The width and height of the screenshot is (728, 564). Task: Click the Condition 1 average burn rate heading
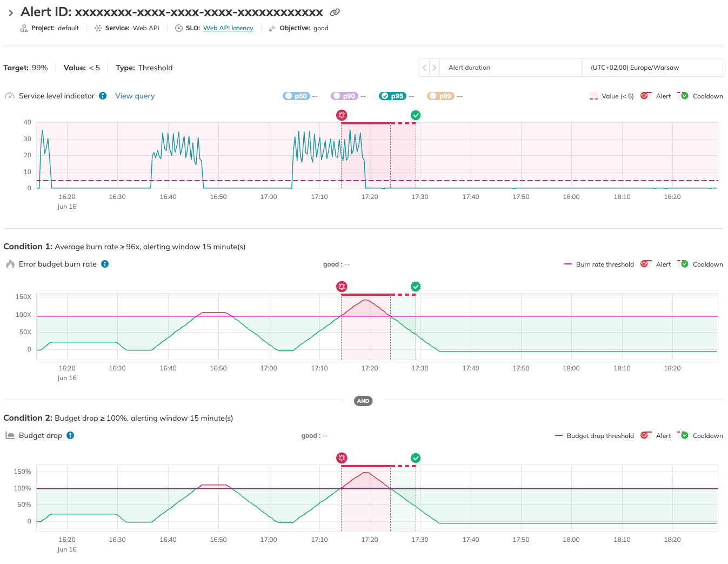[124, 247]
